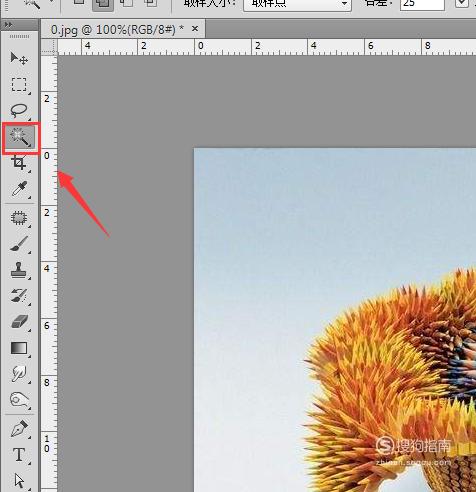
Task: Select the Eyedropper tool
Action: (19, 189)
